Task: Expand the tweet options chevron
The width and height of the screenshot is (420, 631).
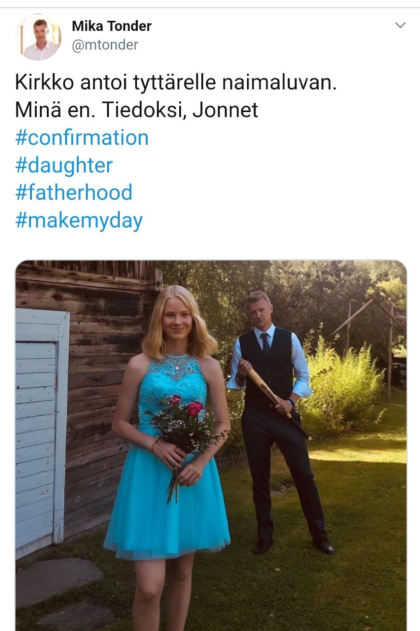Action: tap(400, 25)
